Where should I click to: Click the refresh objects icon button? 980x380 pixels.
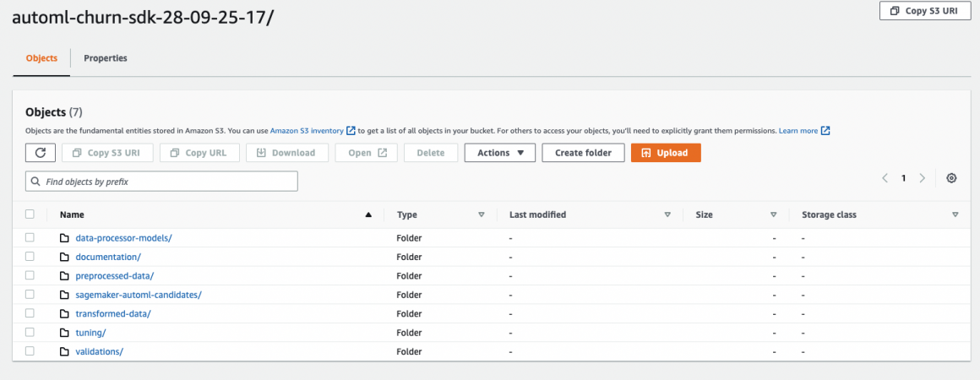point(41,153)
